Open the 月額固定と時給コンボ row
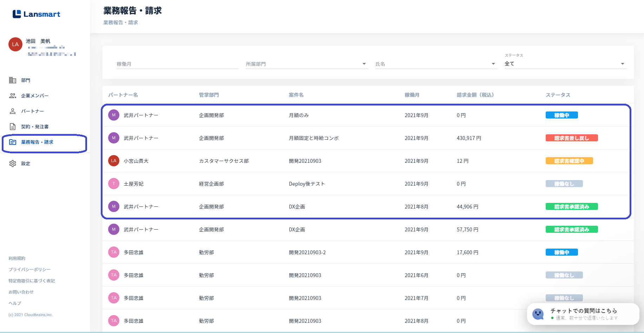The height and width of the screenshot is (333, 644). pyautogui.click(x=314, y=138)
